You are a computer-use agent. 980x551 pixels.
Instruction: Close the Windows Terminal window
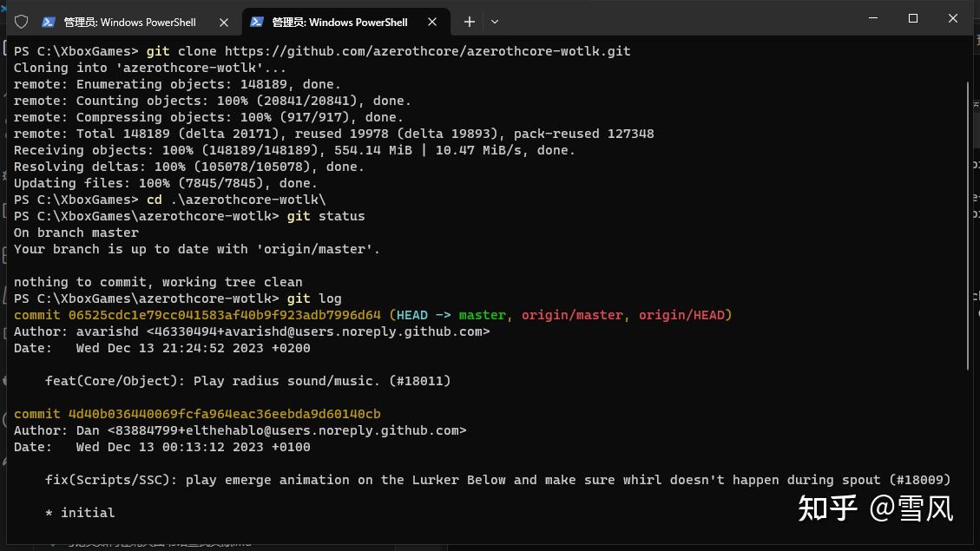tap(952, 18)
